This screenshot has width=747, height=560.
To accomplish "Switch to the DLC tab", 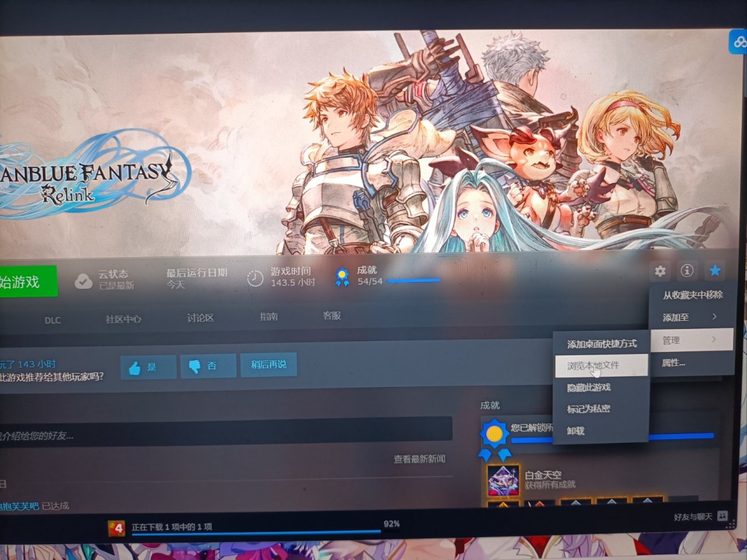I will (53, 320).
